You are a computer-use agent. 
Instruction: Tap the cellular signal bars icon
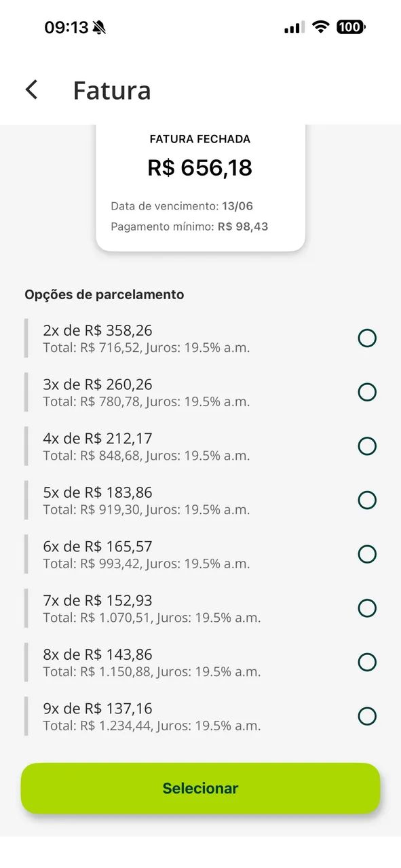294,27
